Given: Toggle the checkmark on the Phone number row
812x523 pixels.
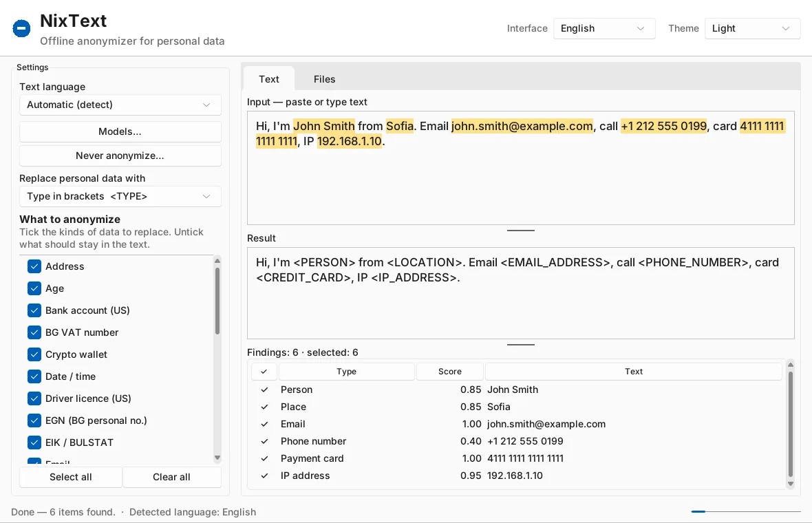Looking at the screenshot, I should tap(264, 441).
